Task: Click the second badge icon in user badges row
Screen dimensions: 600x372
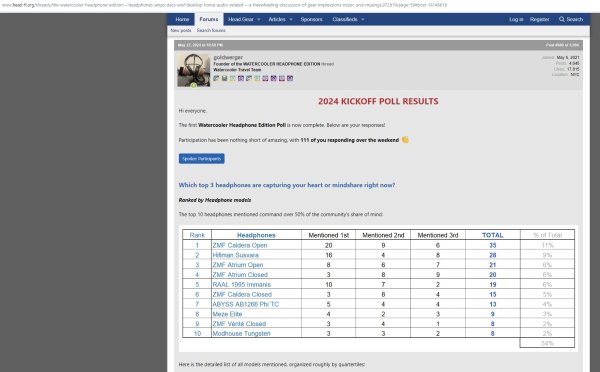Action: click(225, 78)
